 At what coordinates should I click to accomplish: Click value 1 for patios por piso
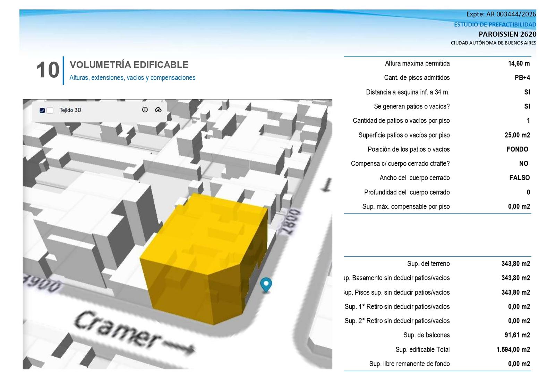[x=528, y=121]
